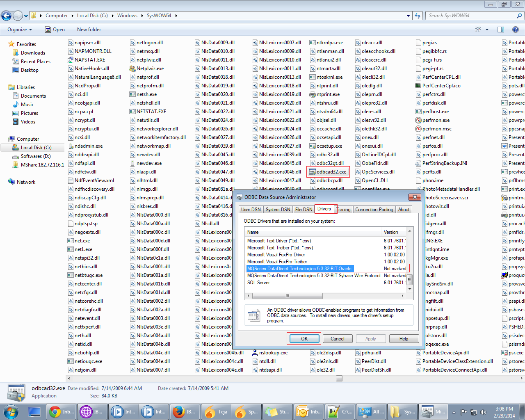Switch to the File DSN tab
Screen dimensions: 525x420
pos(304,210)
